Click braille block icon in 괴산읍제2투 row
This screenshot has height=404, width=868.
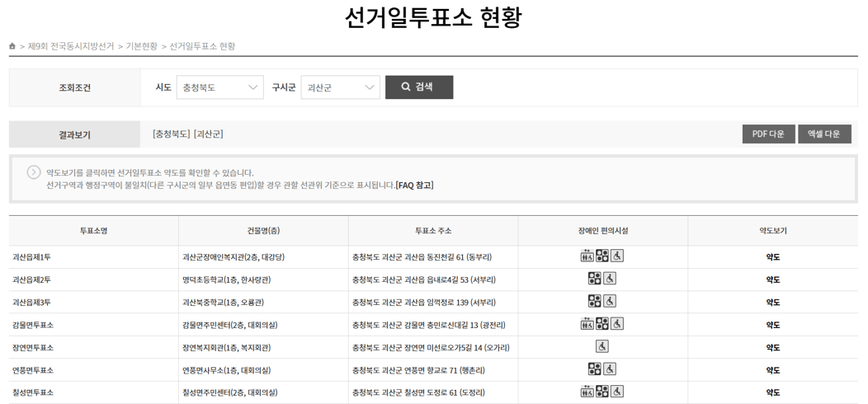(595, 279)
